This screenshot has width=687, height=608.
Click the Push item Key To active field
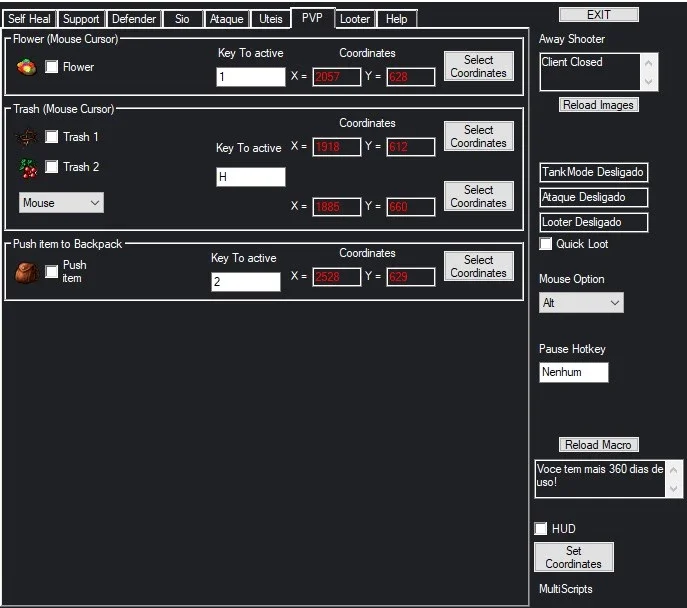(x=246, y=282)
